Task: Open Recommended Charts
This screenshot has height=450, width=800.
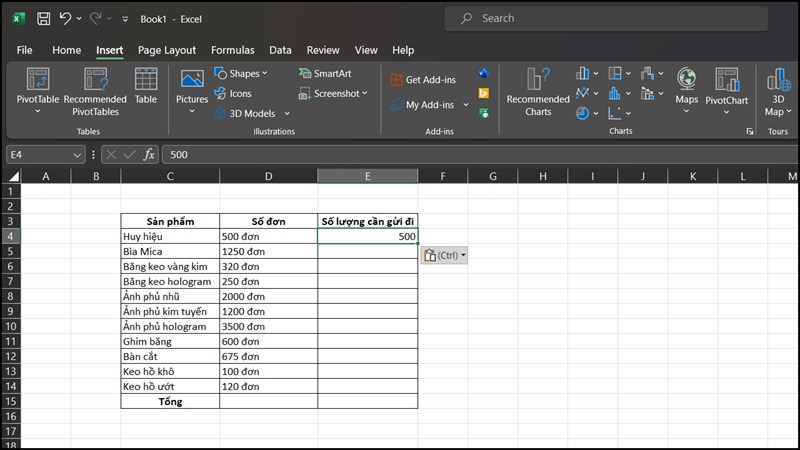Action: point(538,92)
